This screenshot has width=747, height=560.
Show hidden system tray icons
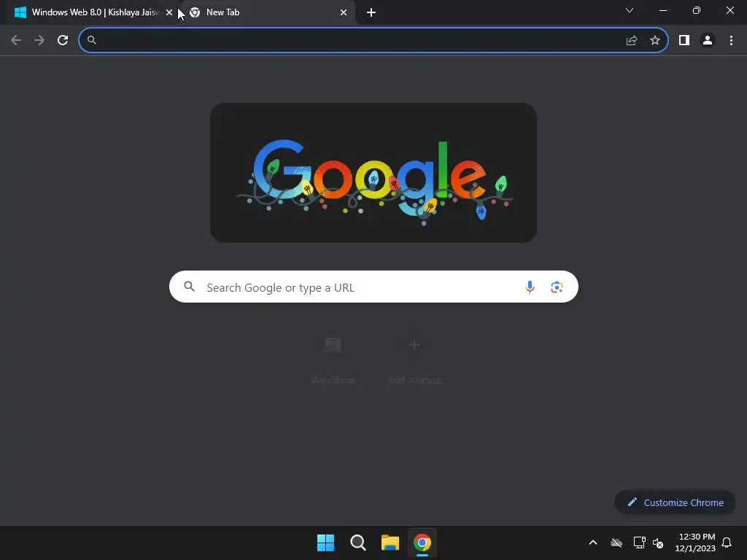point(593,542)
